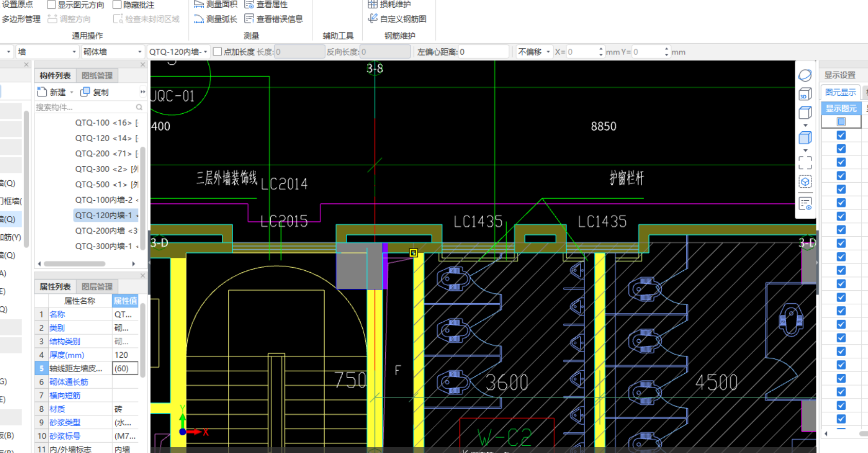The image size is (868, 453).
Task: Click the 显示图元 column header
Action: click(x=841, y=108)
